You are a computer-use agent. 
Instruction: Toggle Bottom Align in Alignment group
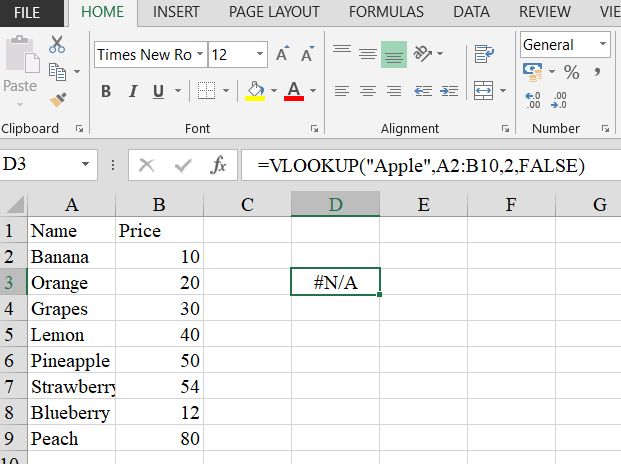pyautogui.click(x=393, y=54)
